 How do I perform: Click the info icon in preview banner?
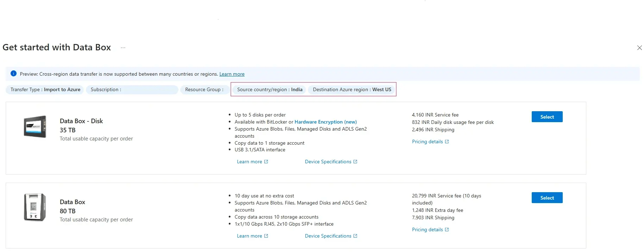[14, 74]
